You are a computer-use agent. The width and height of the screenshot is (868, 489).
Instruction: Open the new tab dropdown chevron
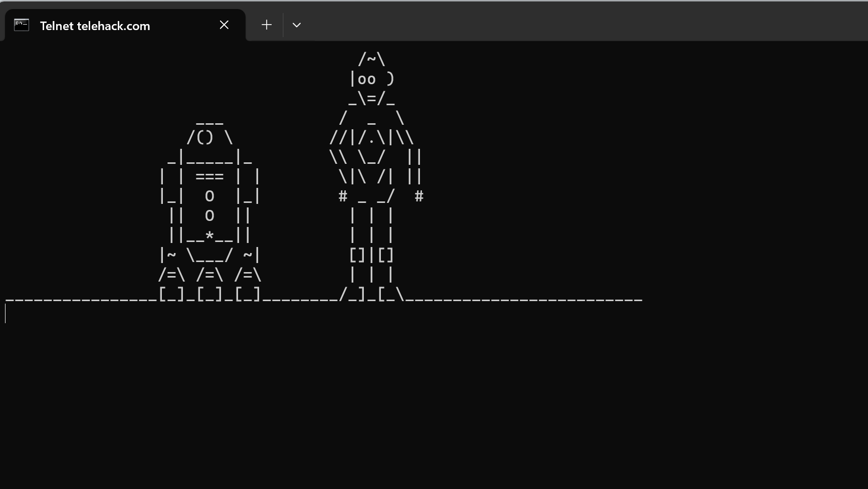click(296, 25)
